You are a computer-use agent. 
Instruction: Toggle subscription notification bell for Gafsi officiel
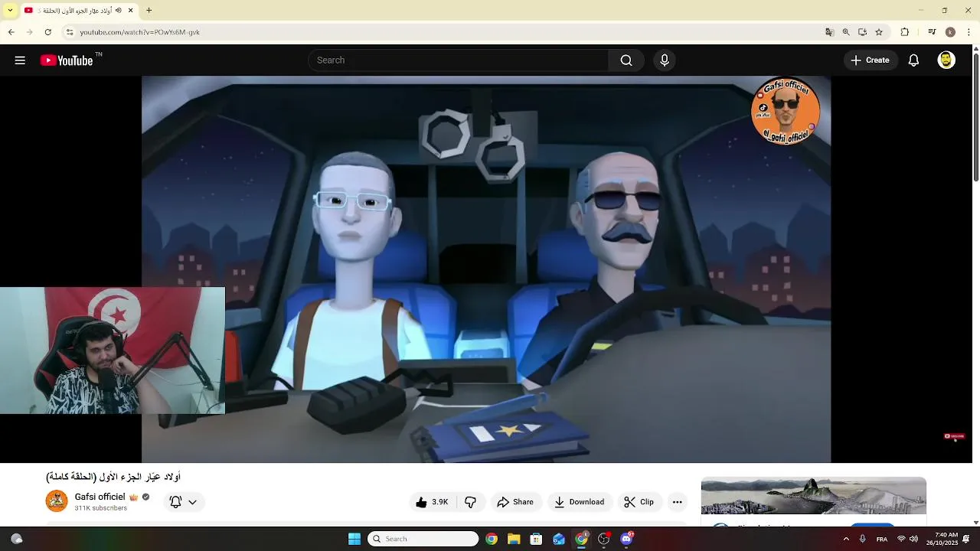[x=175, y=502]
